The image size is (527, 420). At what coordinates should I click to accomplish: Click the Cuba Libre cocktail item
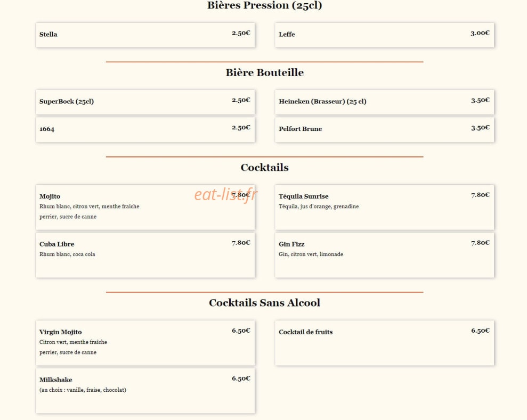point(145,255)
